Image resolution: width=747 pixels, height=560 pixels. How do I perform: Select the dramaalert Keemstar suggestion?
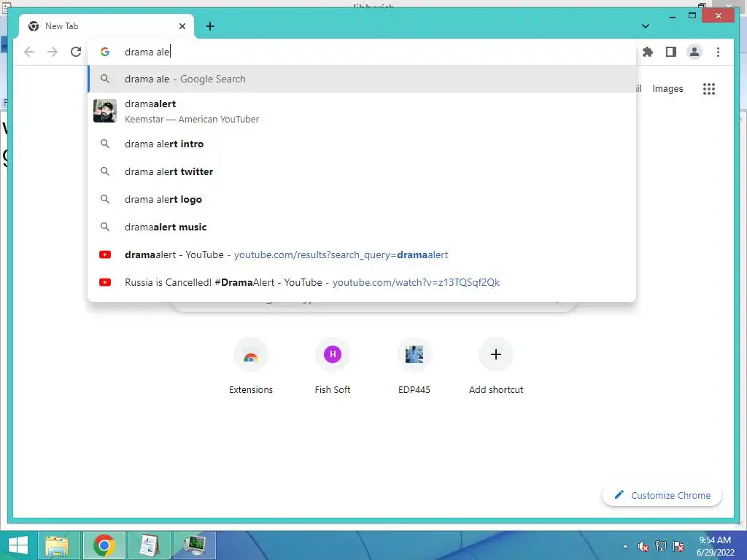[362, 111]
